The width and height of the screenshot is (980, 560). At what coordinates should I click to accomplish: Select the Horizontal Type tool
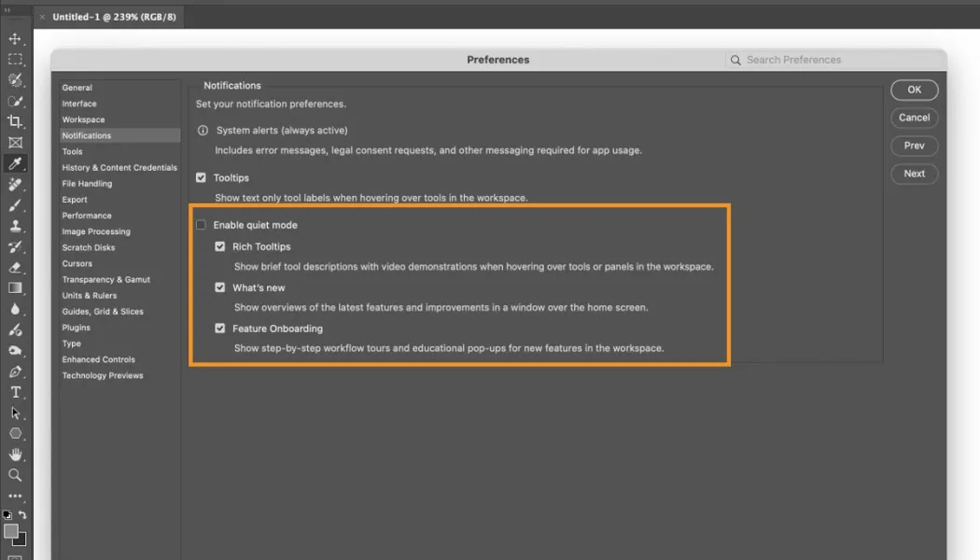15,392
